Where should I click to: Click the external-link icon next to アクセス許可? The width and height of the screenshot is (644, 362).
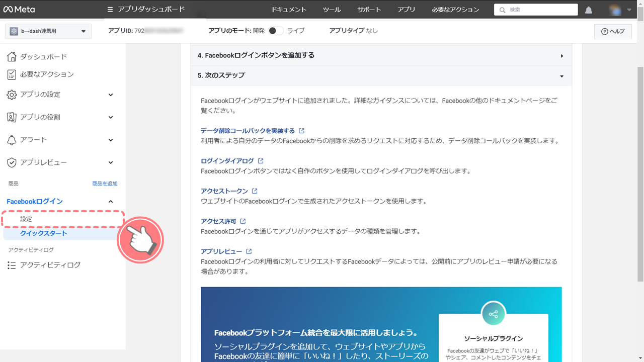pos(243,221)
